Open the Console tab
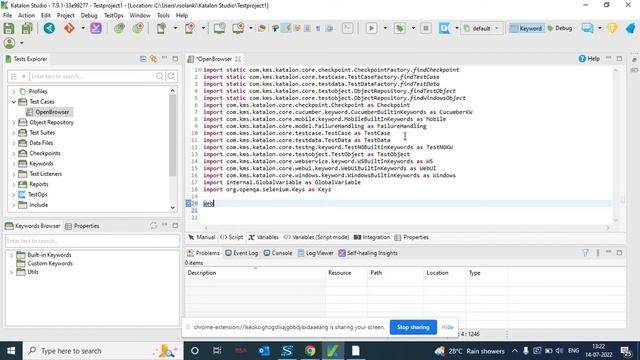The image size is (640, 360). (278, 253)
